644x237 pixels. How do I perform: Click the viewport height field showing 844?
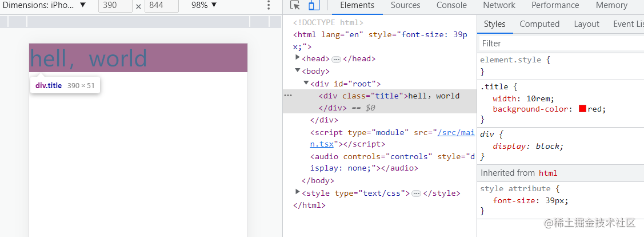[x=161, y=6]
